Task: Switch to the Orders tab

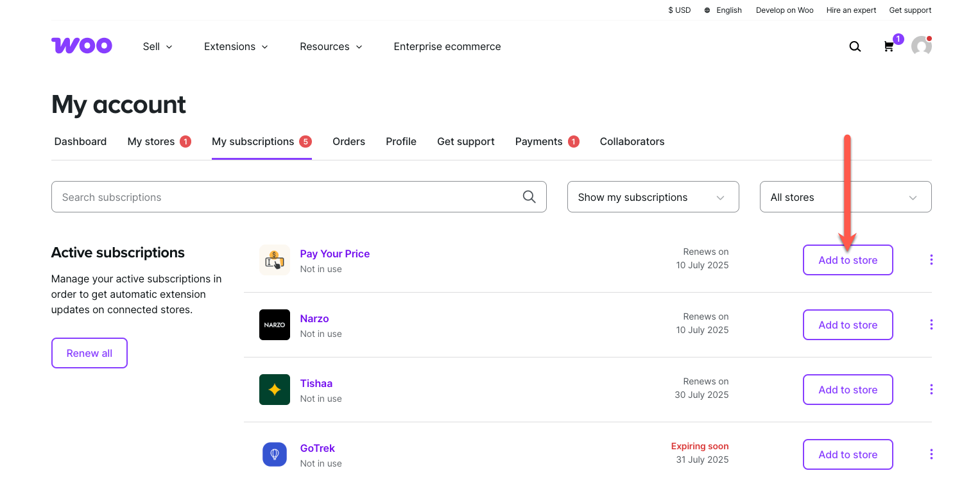Action: (348, 141)
